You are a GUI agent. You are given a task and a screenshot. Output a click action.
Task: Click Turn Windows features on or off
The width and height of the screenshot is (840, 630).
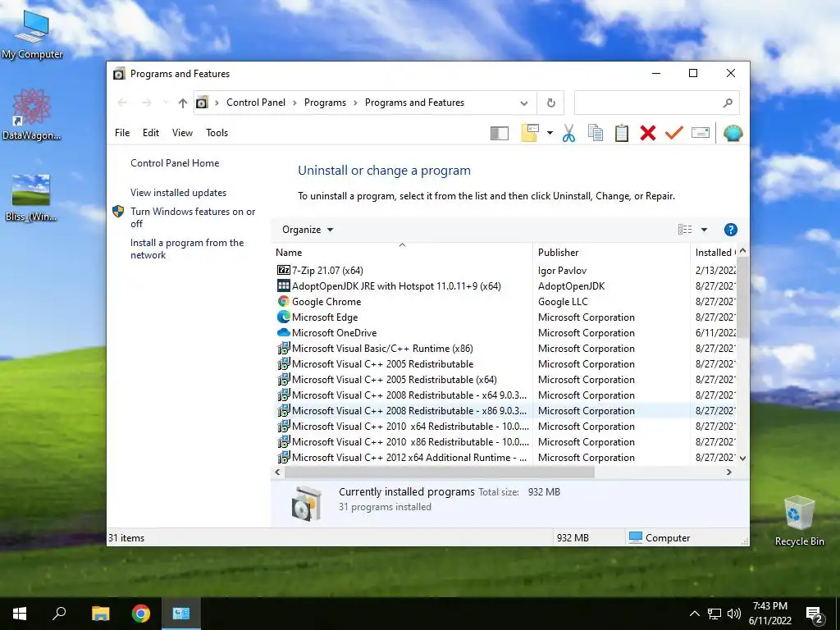193,217
